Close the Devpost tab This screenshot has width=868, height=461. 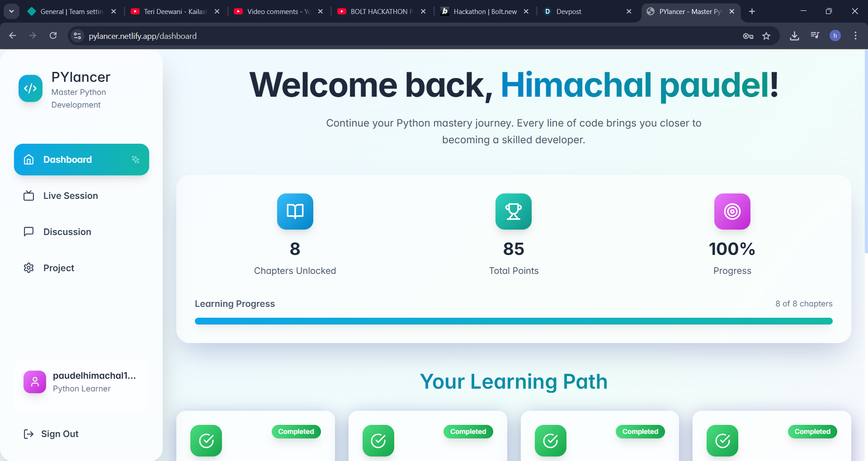click(629, 11)
